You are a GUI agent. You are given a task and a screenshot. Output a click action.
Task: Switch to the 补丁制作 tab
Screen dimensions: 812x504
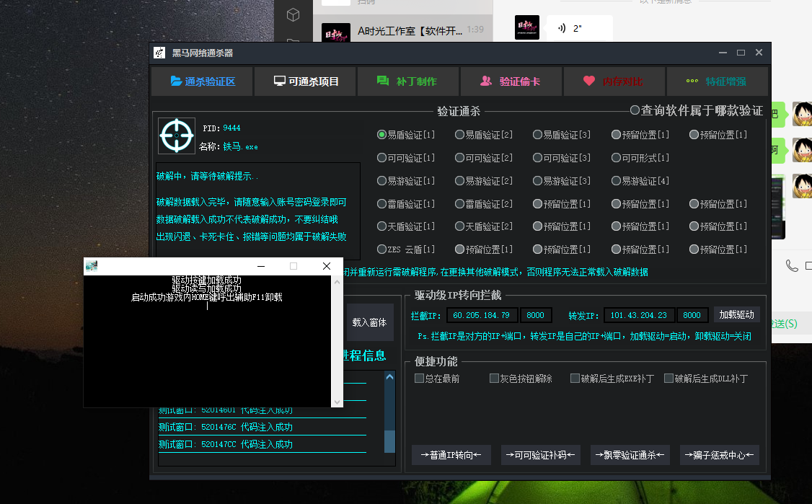click(408, 81)
